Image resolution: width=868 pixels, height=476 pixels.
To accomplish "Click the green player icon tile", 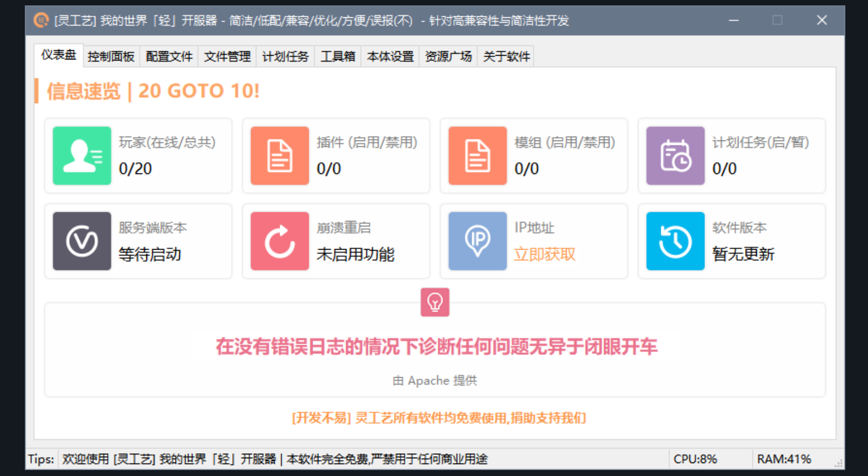I will (x=82, y=156).
